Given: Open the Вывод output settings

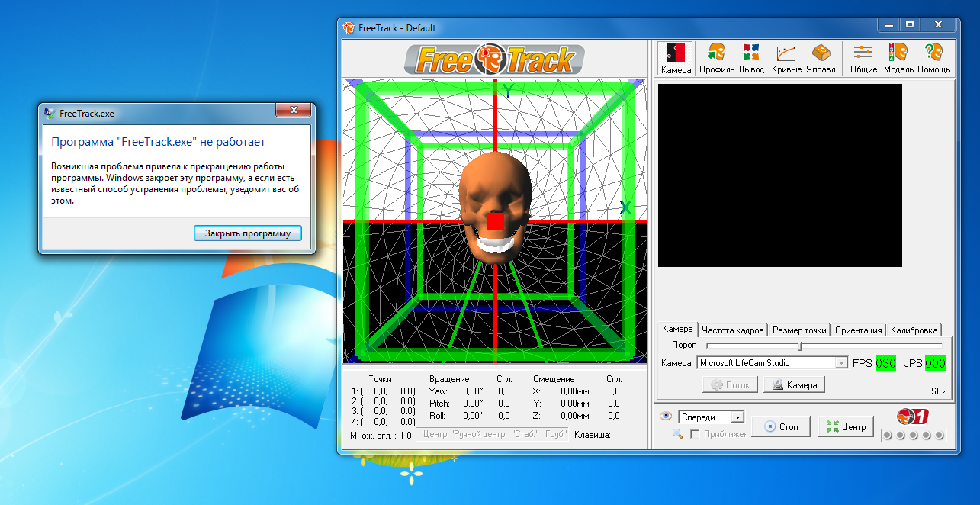Looking at the screenshot, I should (x=751, y=58).
